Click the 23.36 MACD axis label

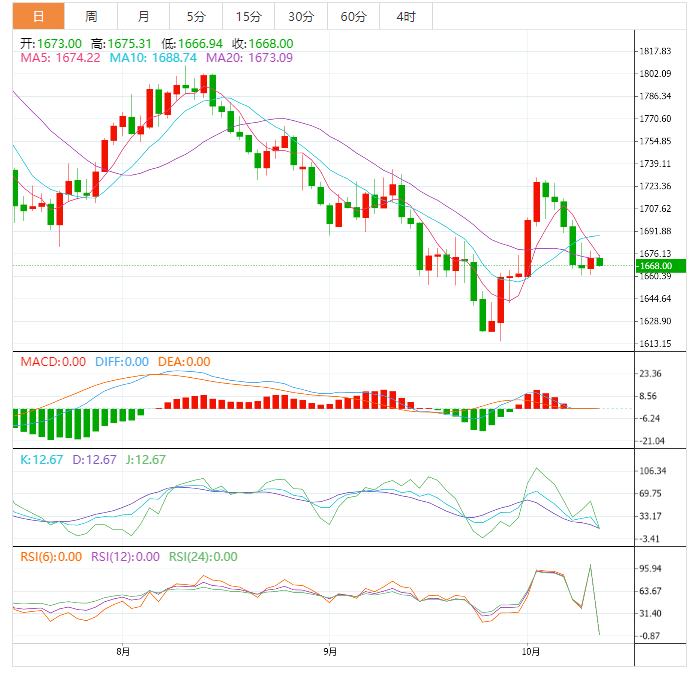[x=650, y=374]
